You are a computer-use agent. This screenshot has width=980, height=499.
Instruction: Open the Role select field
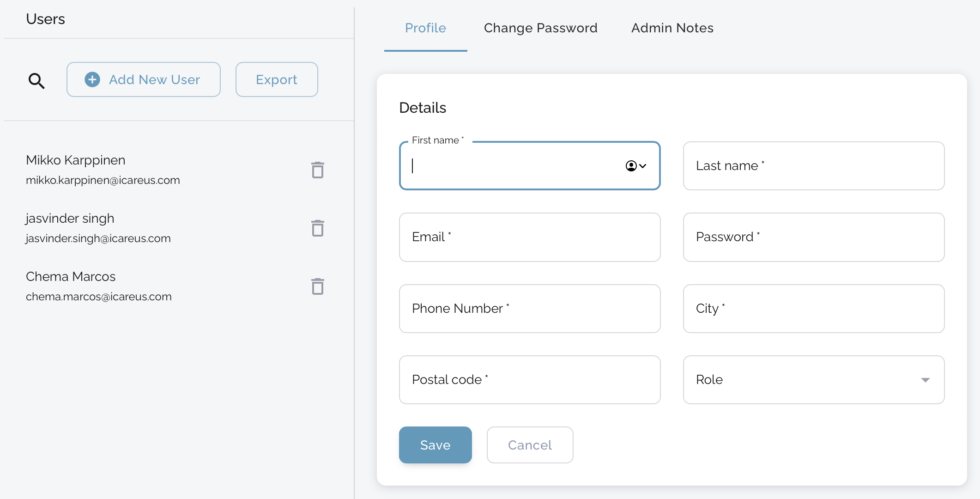point(804,380)
